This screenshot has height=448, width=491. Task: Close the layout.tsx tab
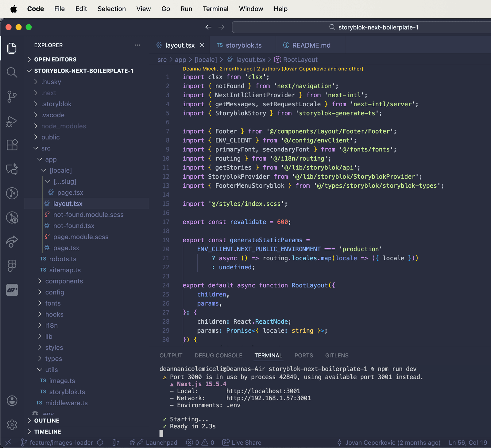click(202, 45)
